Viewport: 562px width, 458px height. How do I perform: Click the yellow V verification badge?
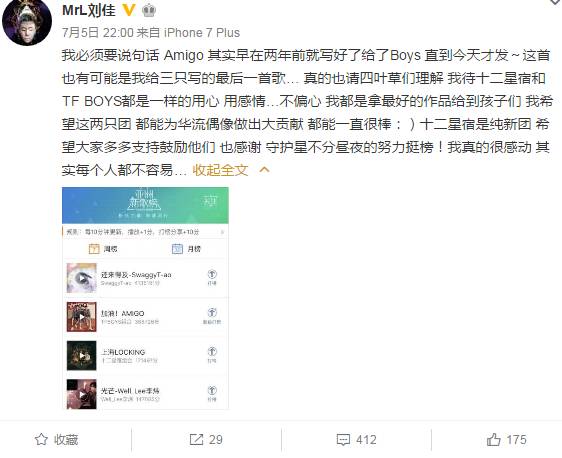(129, 10)
